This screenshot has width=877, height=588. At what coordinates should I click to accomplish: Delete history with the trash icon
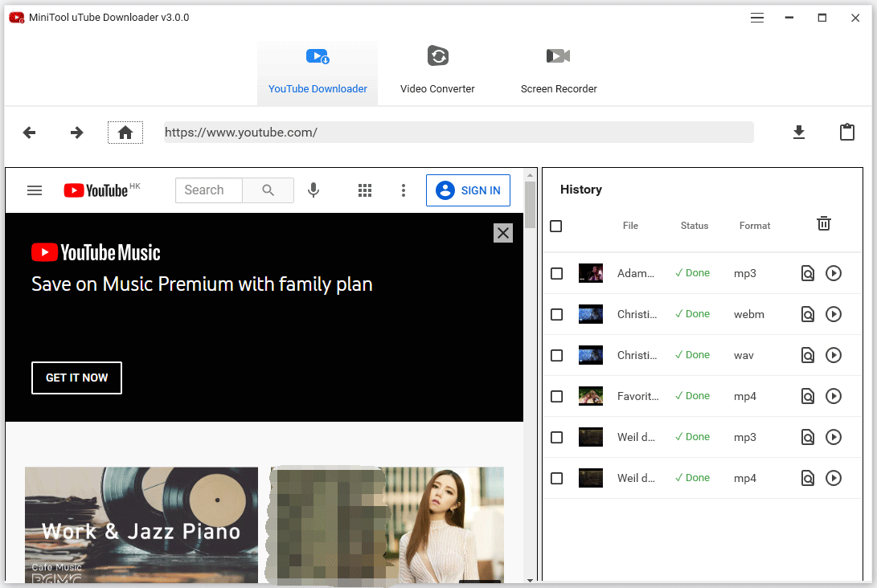[824, 223]
